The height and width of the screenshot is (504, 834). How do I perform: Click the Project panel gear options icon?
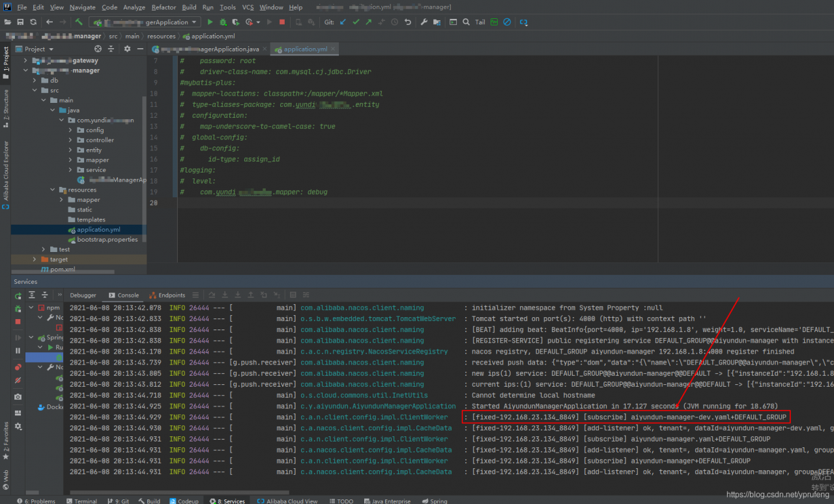click(127, 49)
